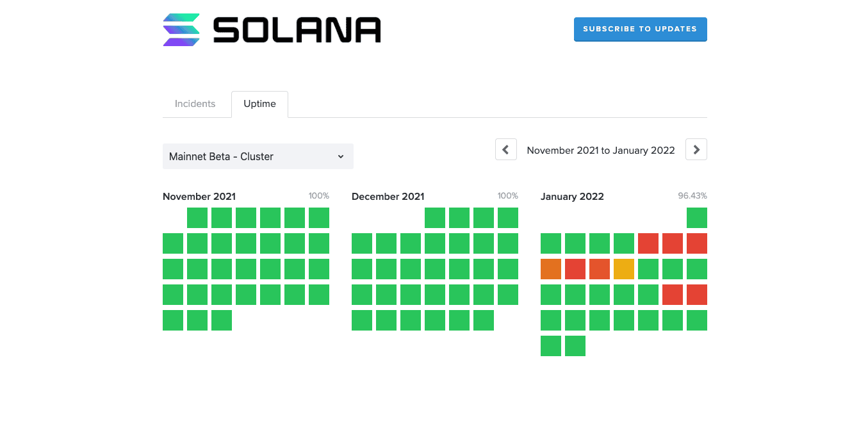
Task: Select the Uptime tab
Action: click(259, 104)
